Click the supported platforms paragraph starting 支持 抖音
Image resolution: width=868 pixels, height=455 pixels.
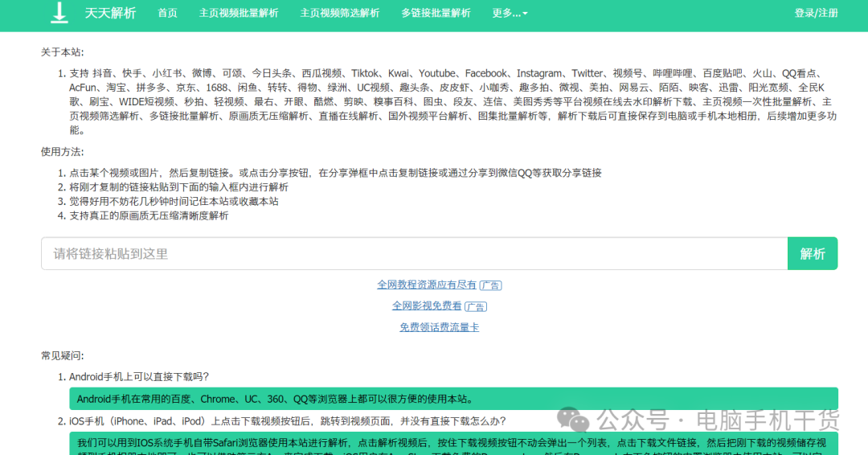point(452,102)
